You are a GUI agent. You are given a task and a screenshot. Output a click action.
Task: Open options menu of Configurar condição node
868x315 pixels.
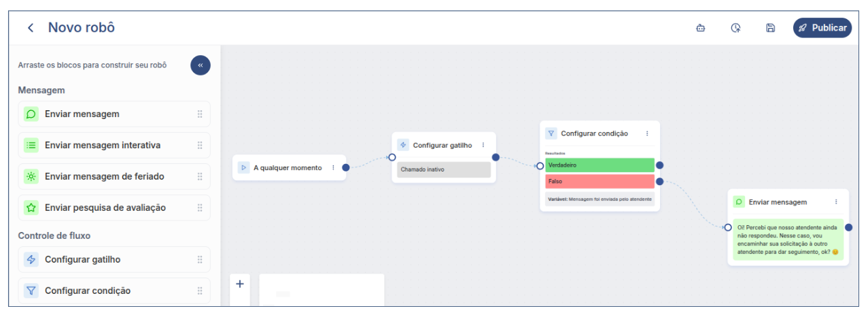coord(647,133)
